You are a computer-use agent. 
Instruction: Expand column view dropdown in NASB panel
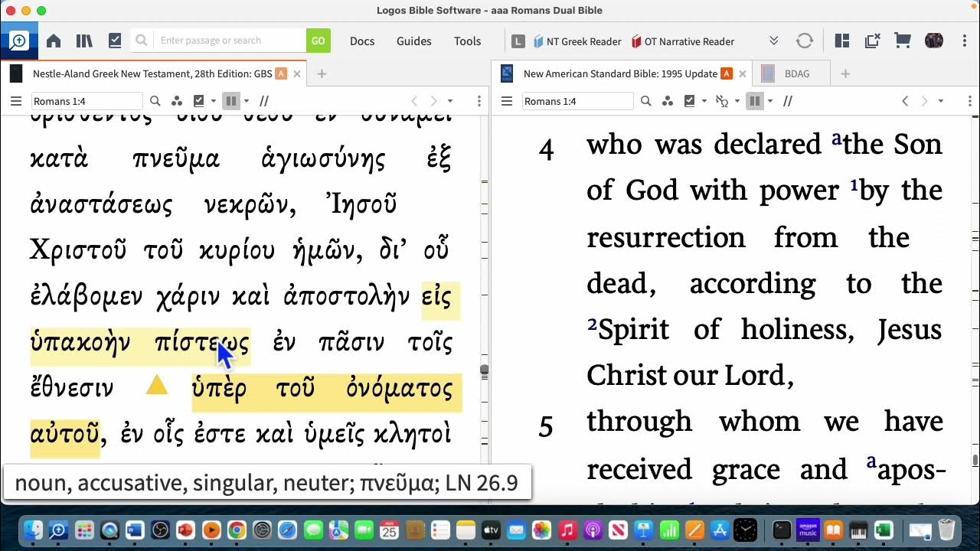click(769, 101)
